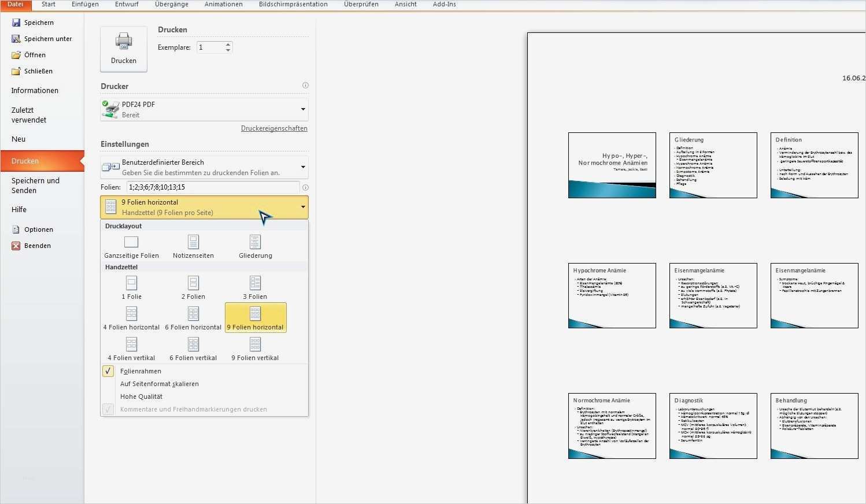Open a file via the Öffnen icon

point(16,55)
